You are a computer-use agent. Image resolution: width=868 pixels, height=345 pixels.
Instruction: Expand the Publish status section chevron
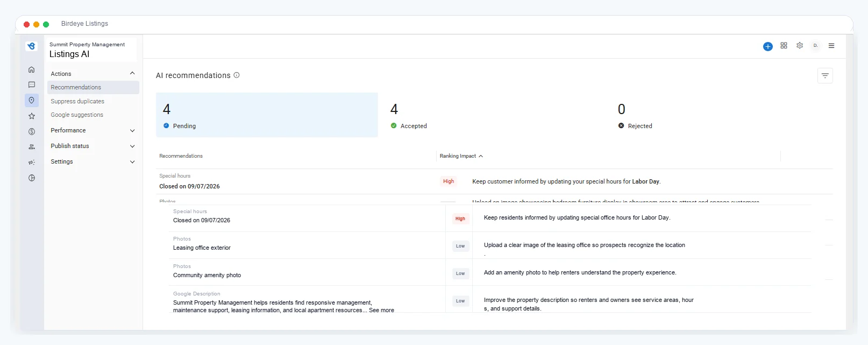pyautogui.click(x=132, y=146)
